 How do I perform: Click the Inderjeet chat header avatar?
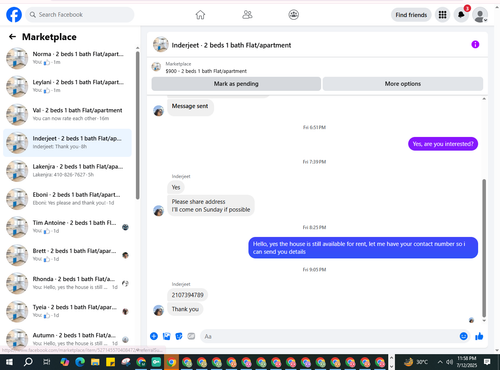point(160,45)
